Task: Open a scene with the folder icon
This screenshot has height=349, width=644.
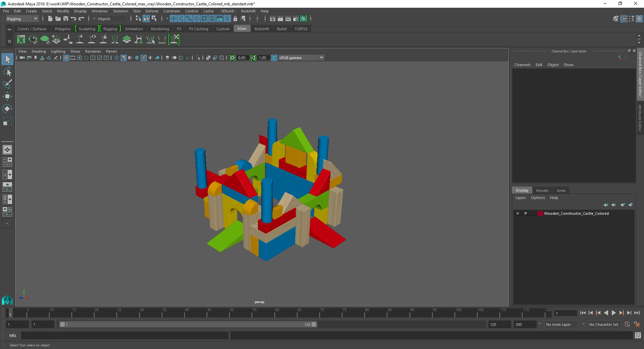Action: 58,19
